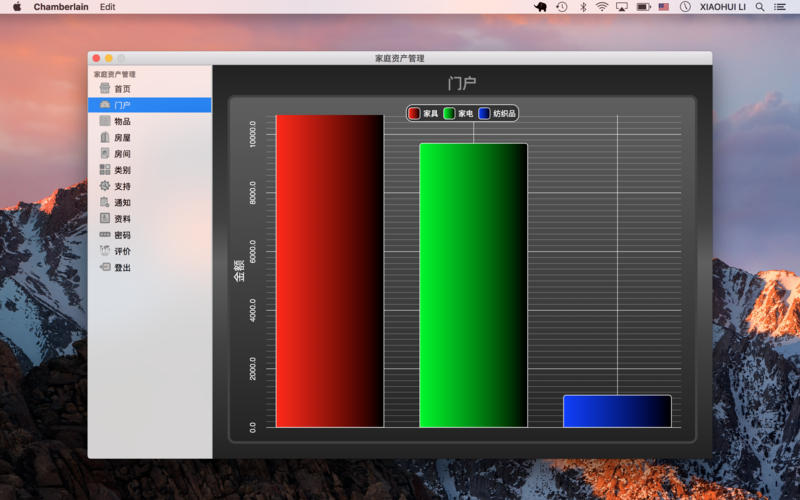The image size is (800, 500).
Task: Open the XIAOHUI LI user menu
Action: [x=722, y=7]
